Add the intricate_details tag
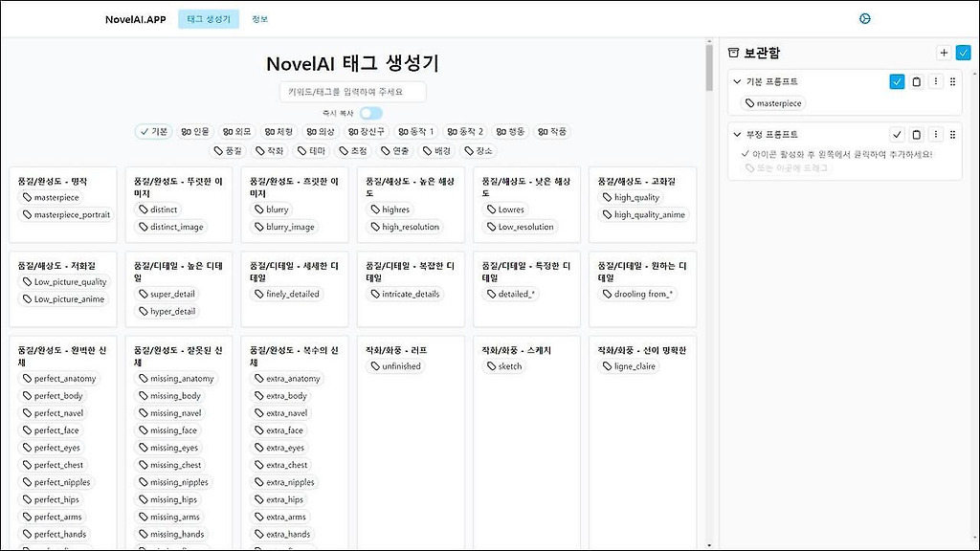The image size is (980, 551). coord(405,294)
